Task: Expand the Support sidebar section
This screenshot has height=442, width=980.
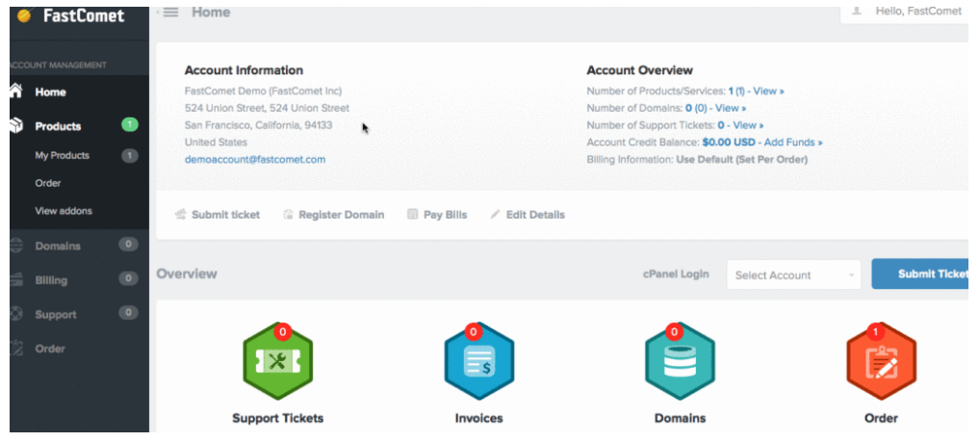Action: (x=79, y=315)
